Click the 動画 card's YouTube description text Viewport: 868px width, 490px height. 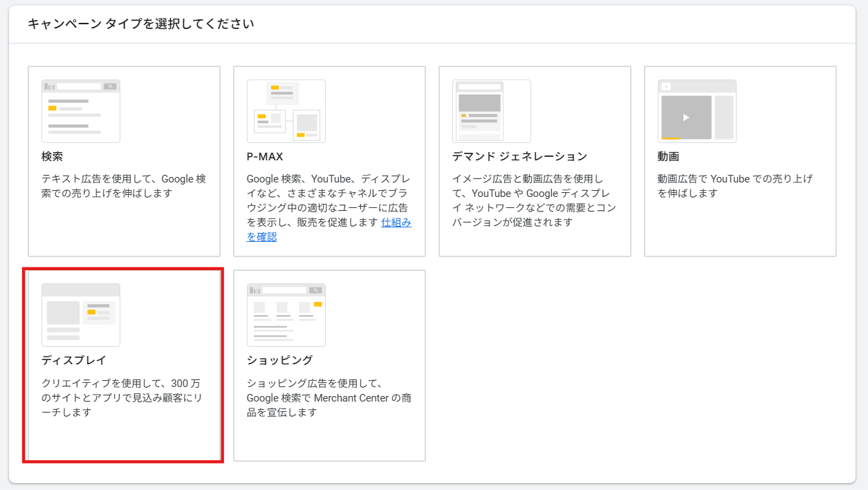point(735,186)
